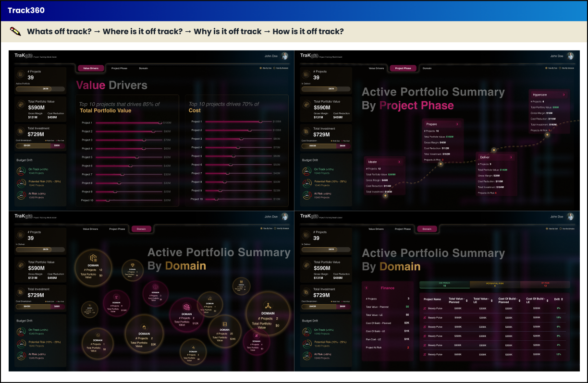Open On Track donut icon in Value Drivers panel
588x383 pixels.
coord(21,171)
